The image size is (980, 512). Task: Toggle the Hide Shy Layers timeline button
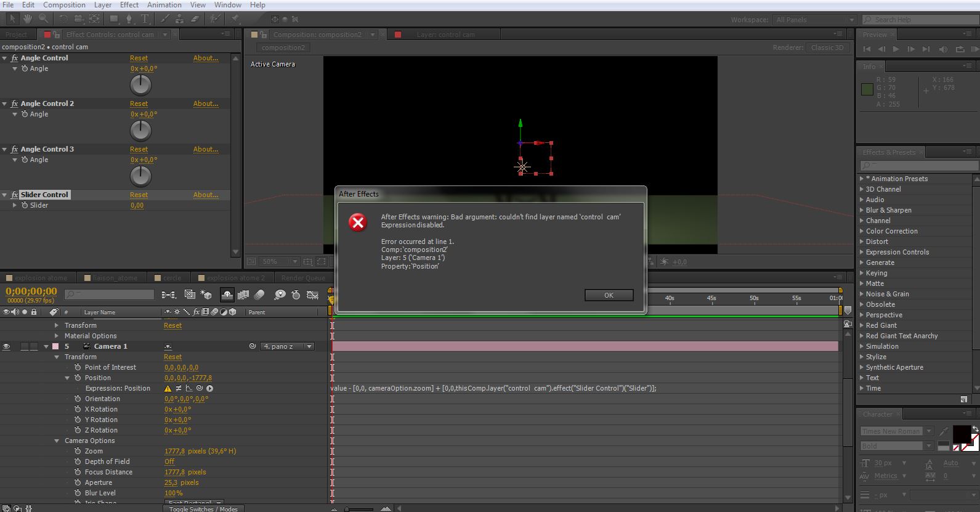tap(227, 295)
